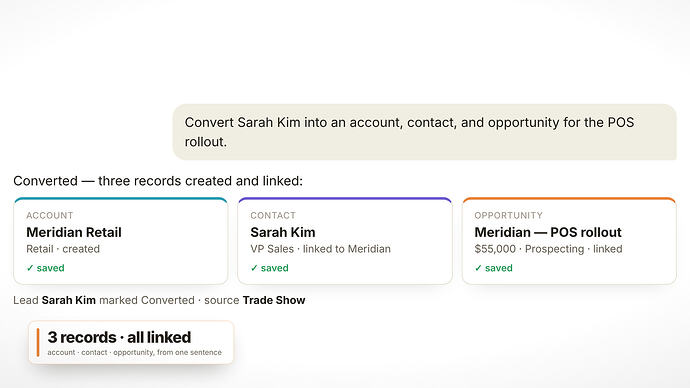Click the saved checkmark on Contact card
Viewport: 690px width, 388px height.
click(269, 268)
